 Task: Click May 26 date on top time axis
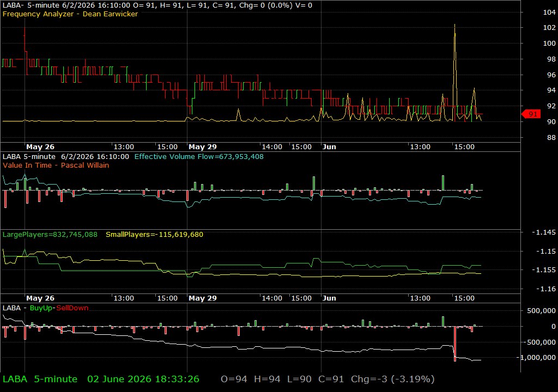(40, 147)
